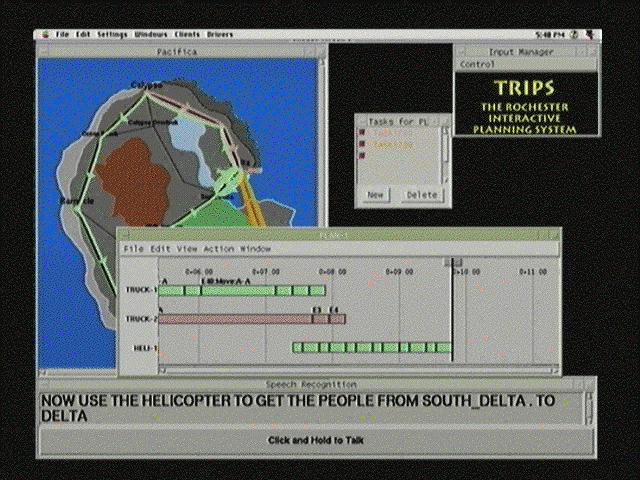Open the Action menu in the timeline window
Screen dimensions: 640x480
[218, 249]
